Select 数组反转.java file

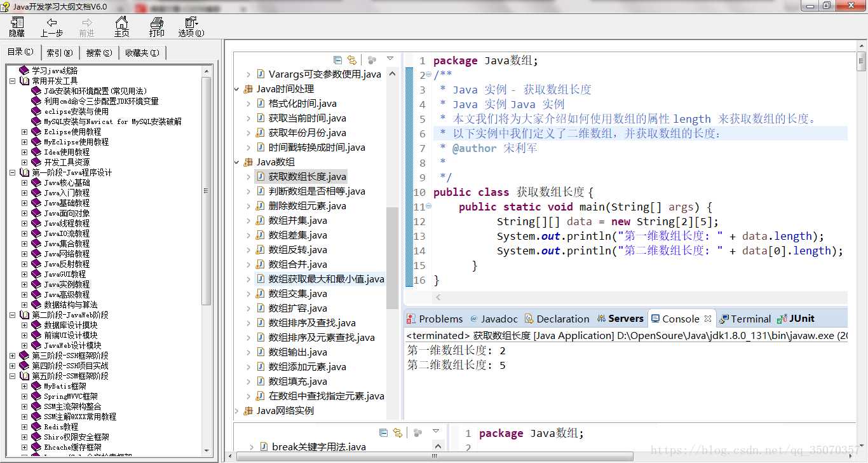[x=297, y=250]
